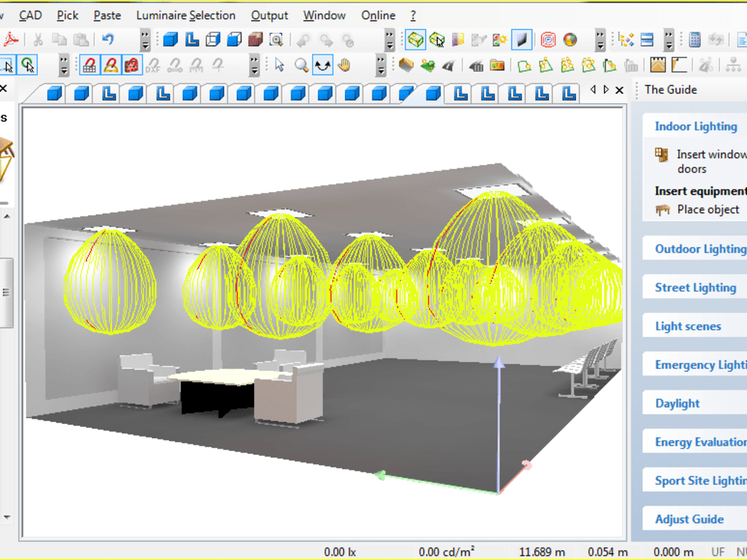Click the new room box icon
The width and height of the screenshot is (747, 560).
(406, 65)
